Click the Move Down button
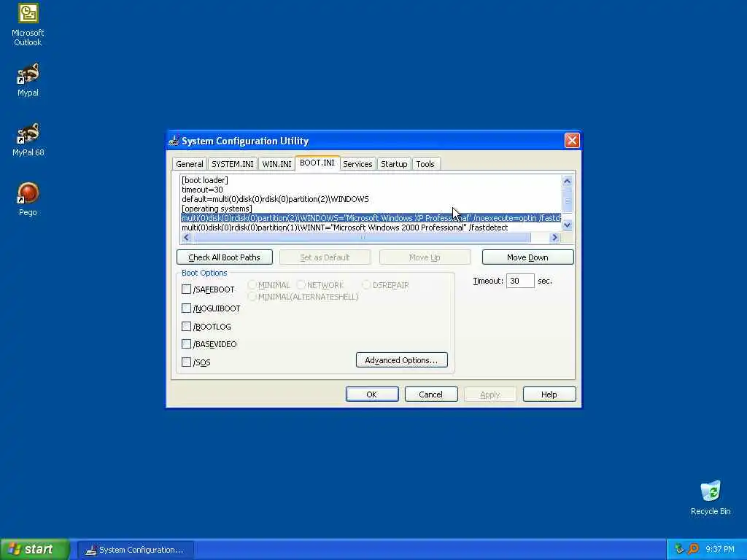Screen dimensions: 747x560 pyautogui.click(x=528, y=257)
